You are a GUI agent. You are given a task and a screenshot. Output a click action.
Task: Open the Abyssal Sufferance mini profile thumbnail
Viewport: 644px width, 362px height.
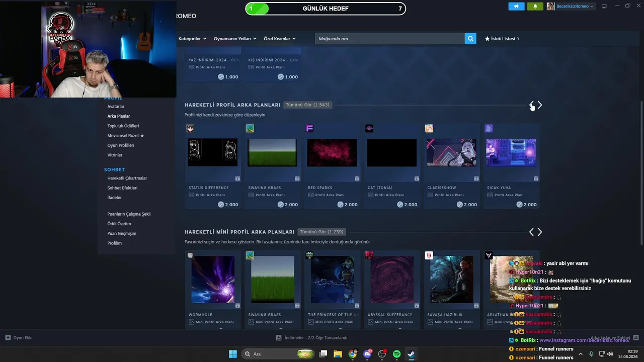click(392, 280)
